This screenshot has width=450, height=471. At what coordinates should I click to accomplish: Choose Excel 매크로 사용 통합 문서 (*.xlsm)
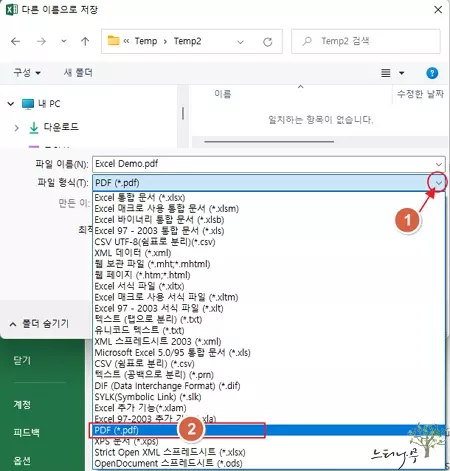pos(269,209)
